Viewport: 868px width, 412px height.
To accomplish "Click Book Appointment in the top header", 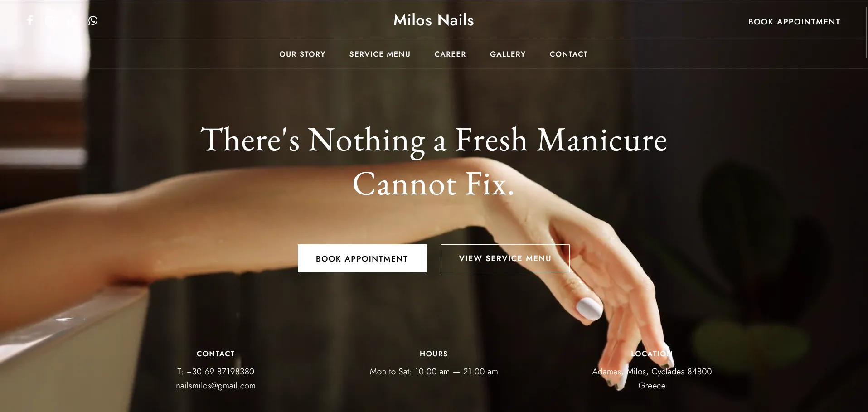I will click(794, 22).
